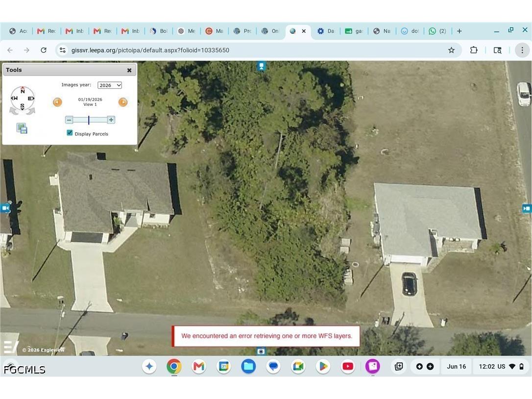This screenshot has height=399, width=532.
Task: Click the save image icon in Tools
Action: pyautogui.click(x=22, y=128)
